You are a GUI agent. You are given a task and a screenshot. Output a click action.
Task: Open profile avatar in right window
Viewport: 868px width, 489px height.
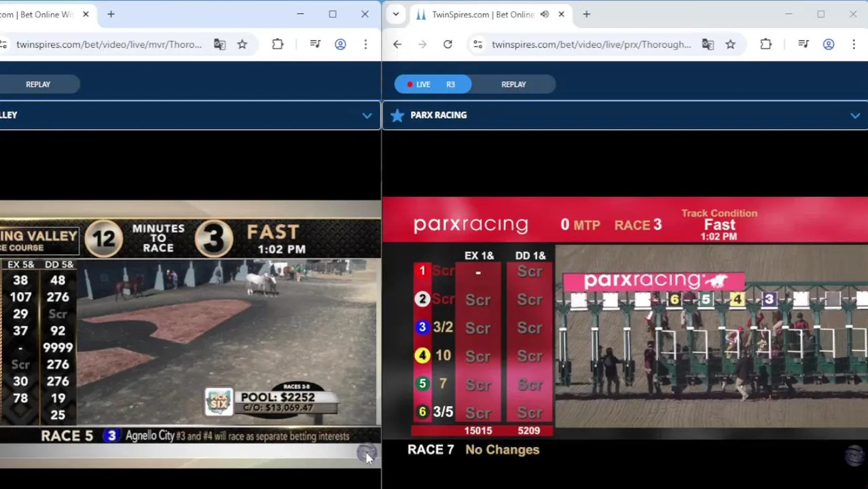click(x=829, y=44)
